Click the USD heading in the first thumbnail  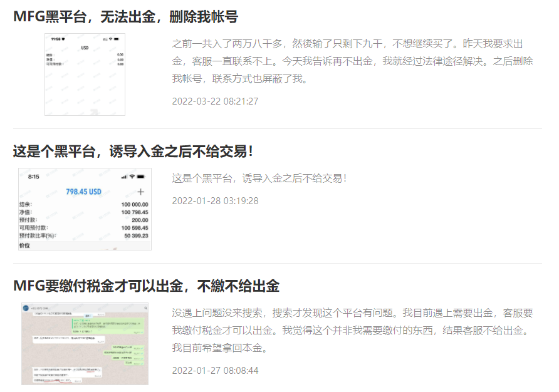[x=85, y=48]
